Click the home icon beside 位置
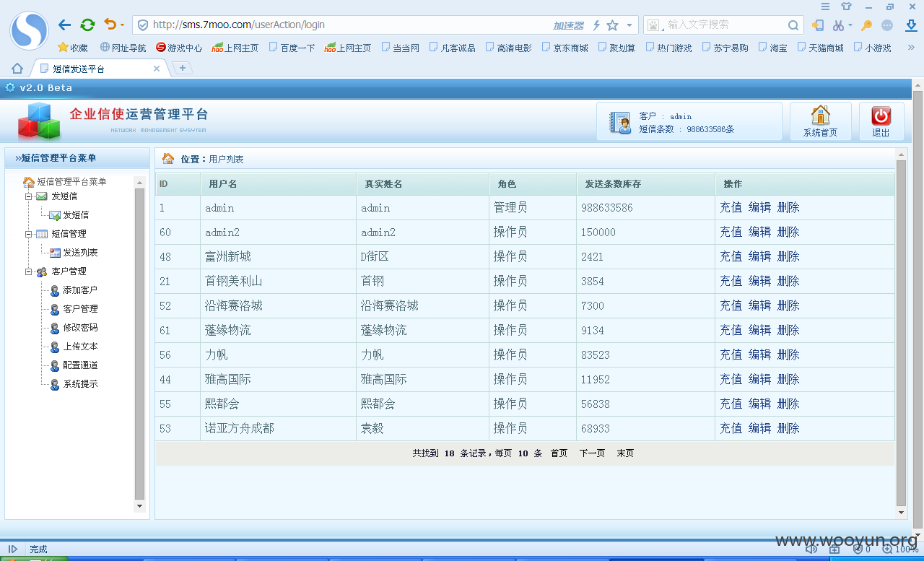Image resolution: width=924 pixels, height=561 pixels. (x=168, y=158)
